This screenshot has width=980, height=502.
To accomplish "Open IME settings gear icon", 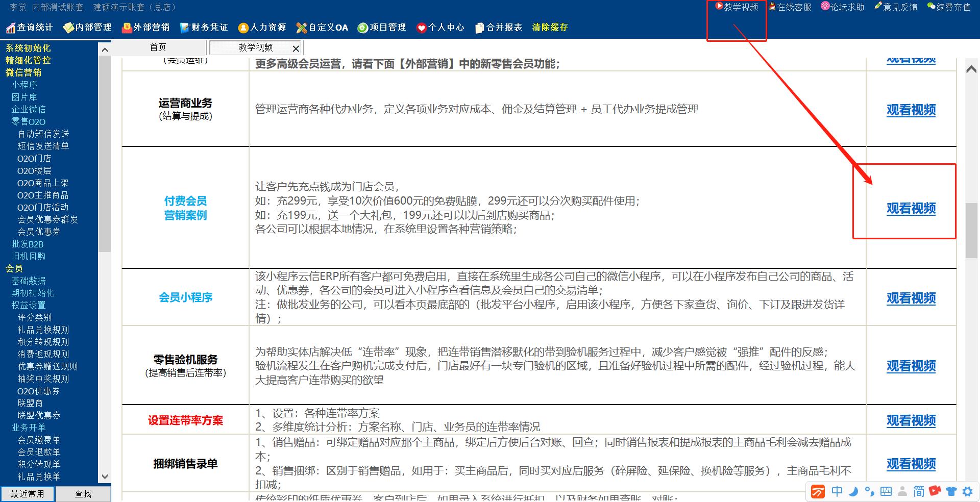I will [967, 491].
